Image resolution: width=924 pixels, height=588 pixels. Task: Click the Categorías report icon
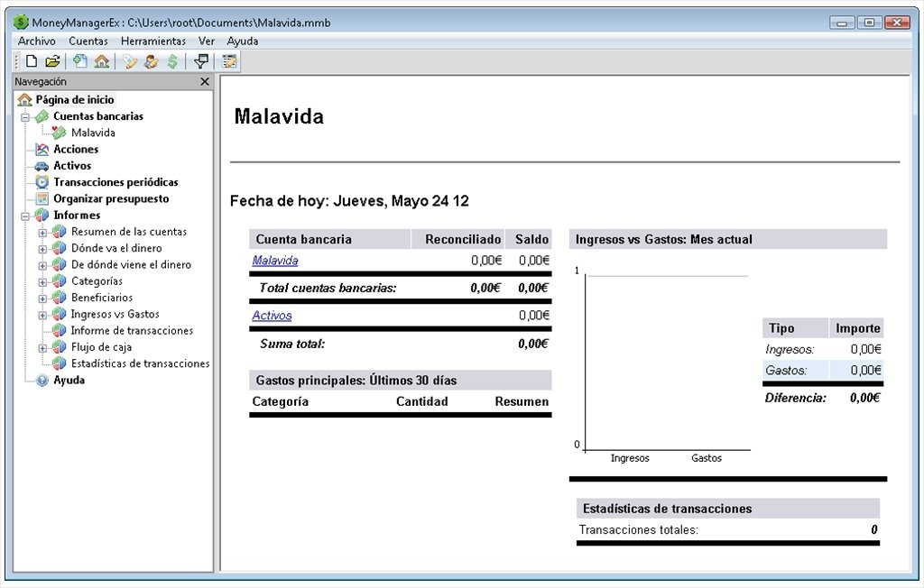59,281
